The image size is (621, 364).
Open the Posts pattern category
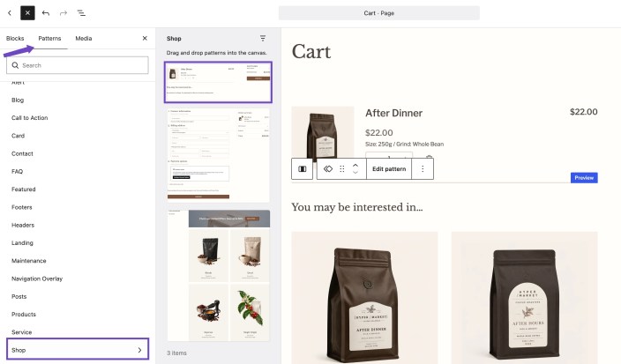pos(19,296)
